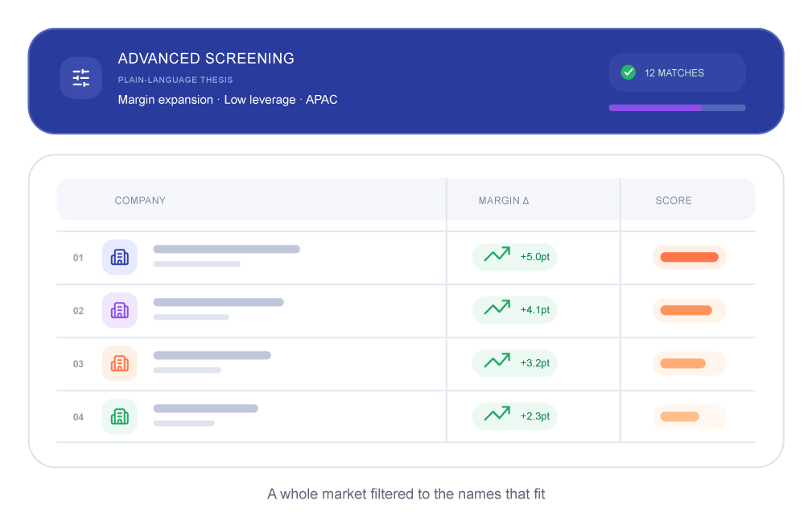This screenshot has height=529, width=812.
Task: Click the caption about a whole market filtered
Action: 406,494
